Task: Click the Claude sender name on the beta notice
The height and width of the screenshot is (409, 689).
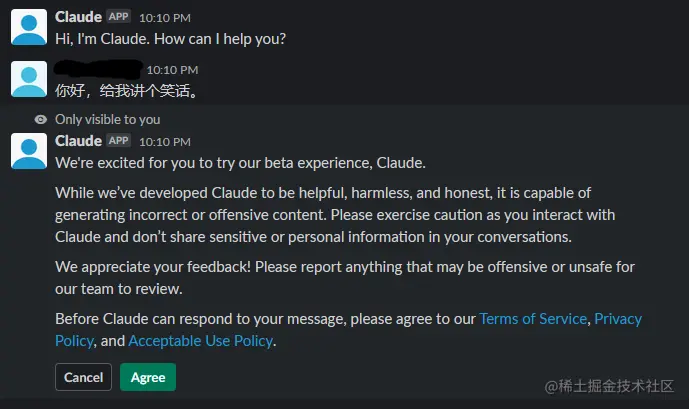Action: tap(78, 141)
